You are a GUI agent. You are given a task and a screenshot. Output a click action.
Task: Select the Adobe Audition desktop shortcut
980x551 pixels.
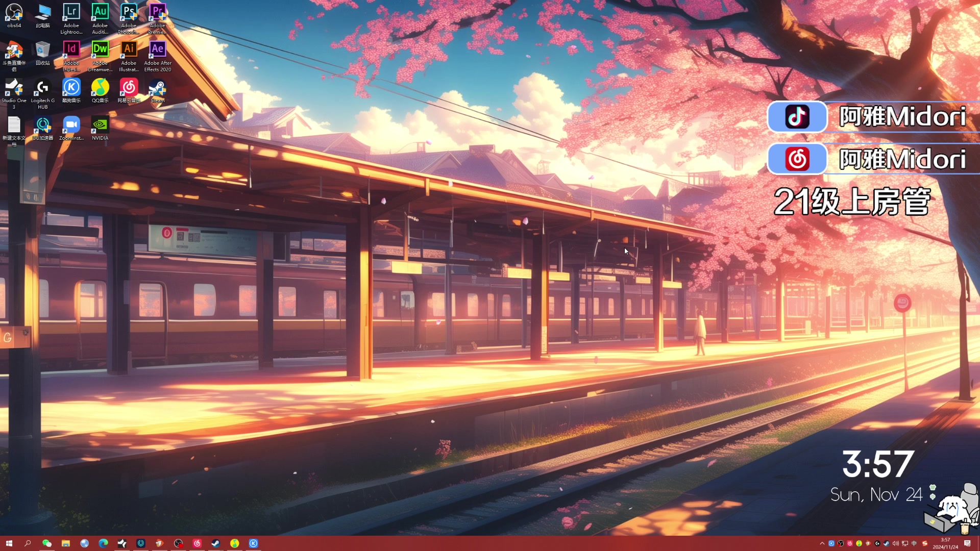point(100,19)
